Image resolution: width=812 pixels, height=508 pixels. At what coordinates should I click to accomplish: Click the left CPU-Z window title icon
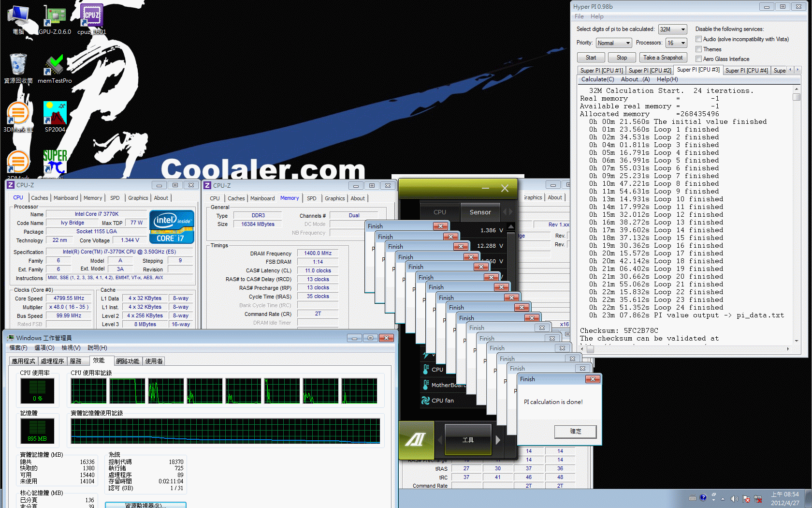[11, 185]
